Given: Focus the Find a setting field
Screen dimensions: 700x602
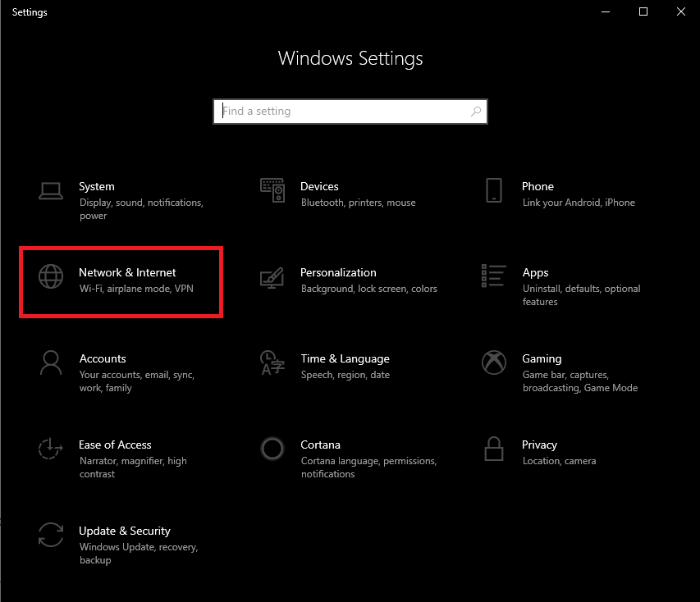Looking at the screenshot, I should (x=350, y=111).
